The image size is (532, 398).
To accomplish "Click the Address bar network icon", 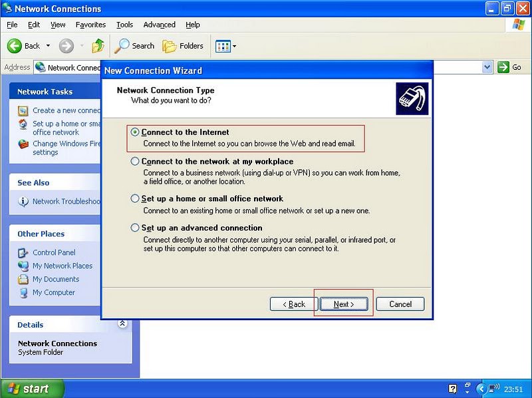I will coord(40,67).
